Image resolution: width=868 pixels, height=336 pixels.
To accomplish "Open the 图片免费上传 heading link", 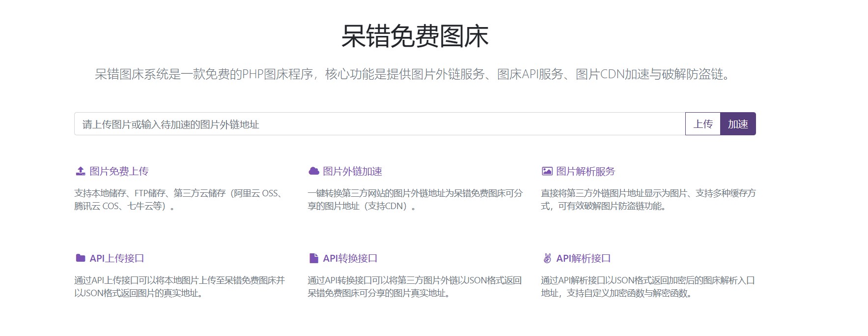I will point(119,171).
